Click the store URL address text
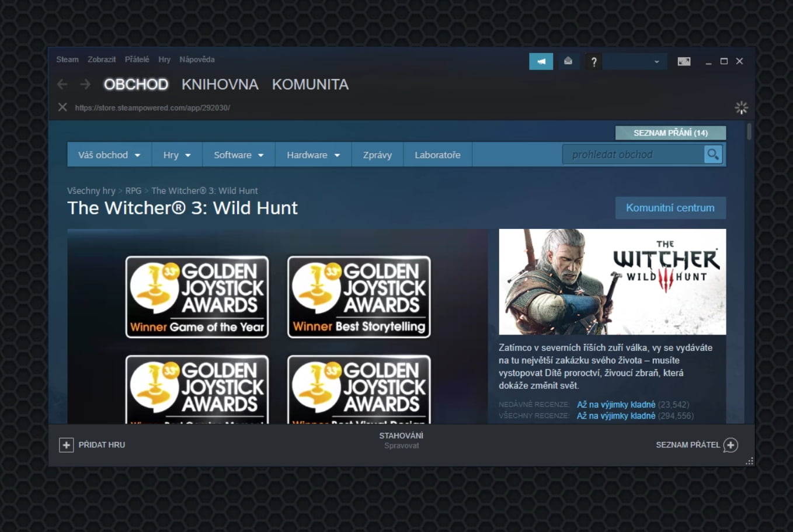The height and width of the screenshot is (532, 793). point(152,108)
